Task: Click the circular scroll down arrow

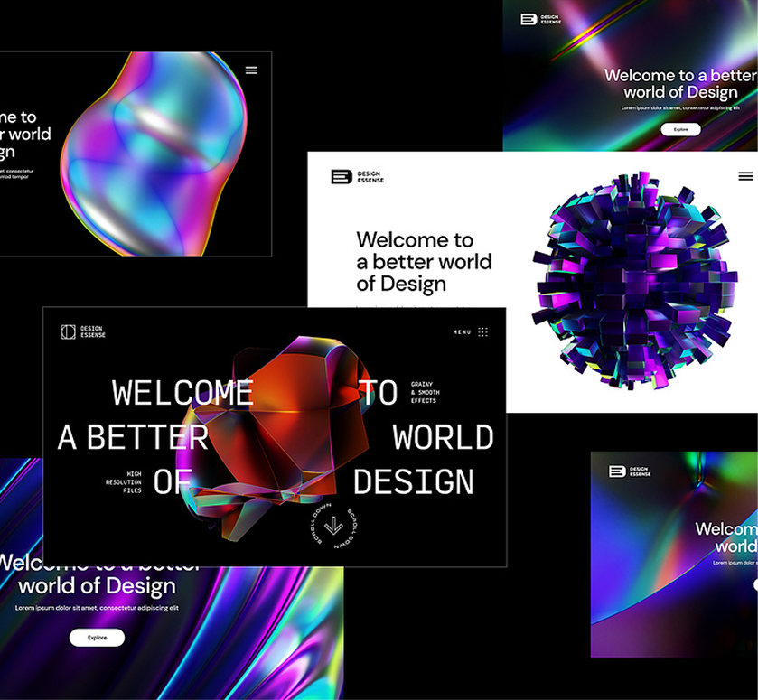Action: point(332,525)
